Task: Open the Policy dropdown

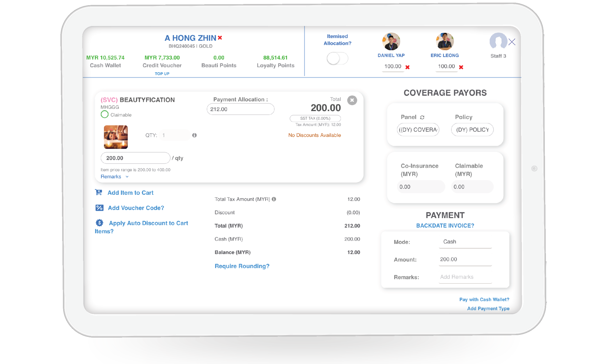Action: (472, 130)
